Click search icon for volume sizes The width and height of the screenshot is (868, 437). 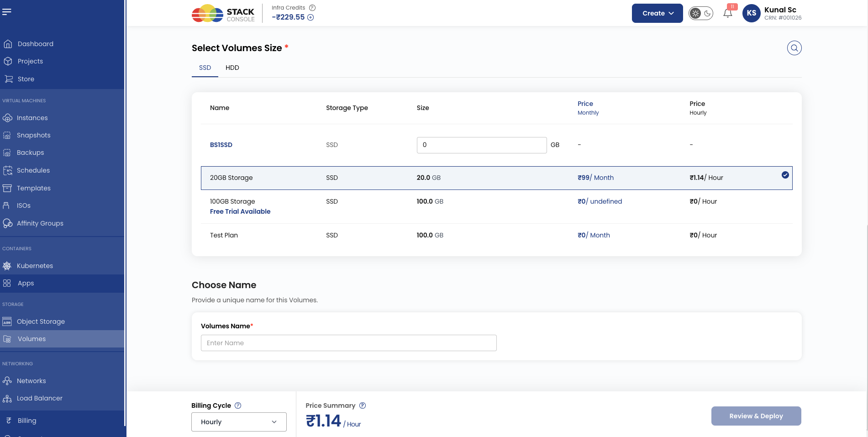click(794, 48)
